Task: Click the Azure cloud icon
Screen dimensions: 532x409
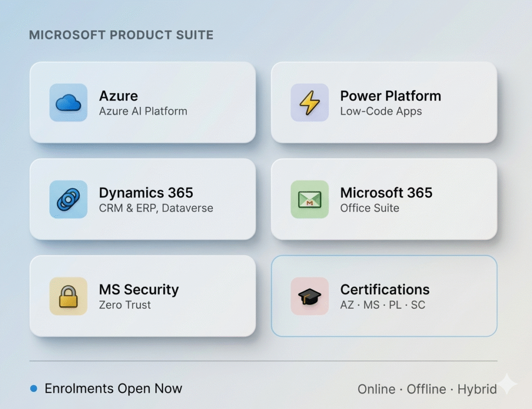Action: pos(68,103)
